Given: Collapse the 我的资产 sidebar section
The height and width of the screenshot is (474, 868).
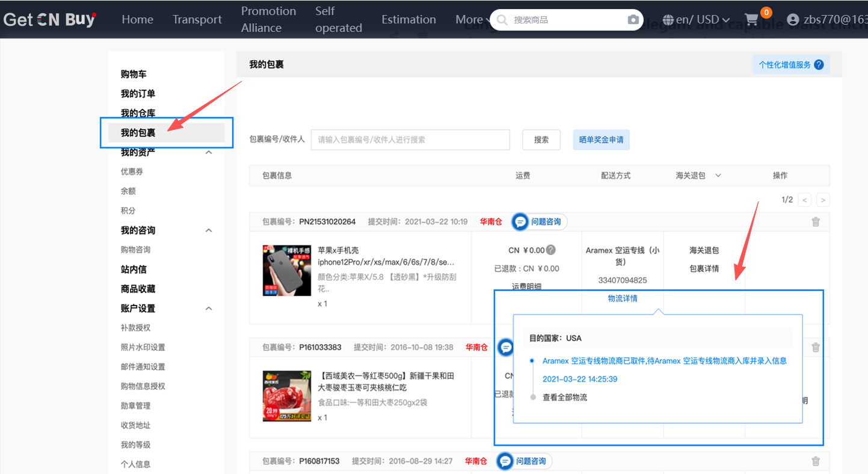Looking at the screenshot, I should click(x=209, y=153).
